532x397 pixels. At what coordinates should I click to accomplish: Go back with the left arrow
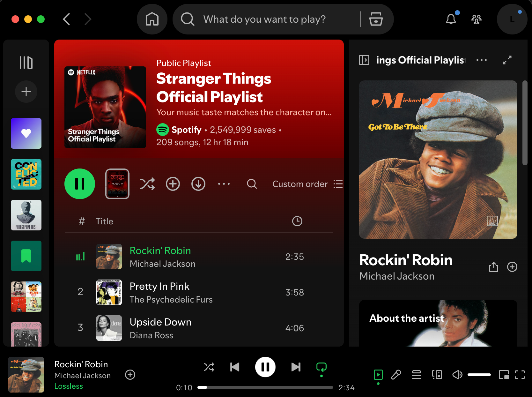click(66, 19)
